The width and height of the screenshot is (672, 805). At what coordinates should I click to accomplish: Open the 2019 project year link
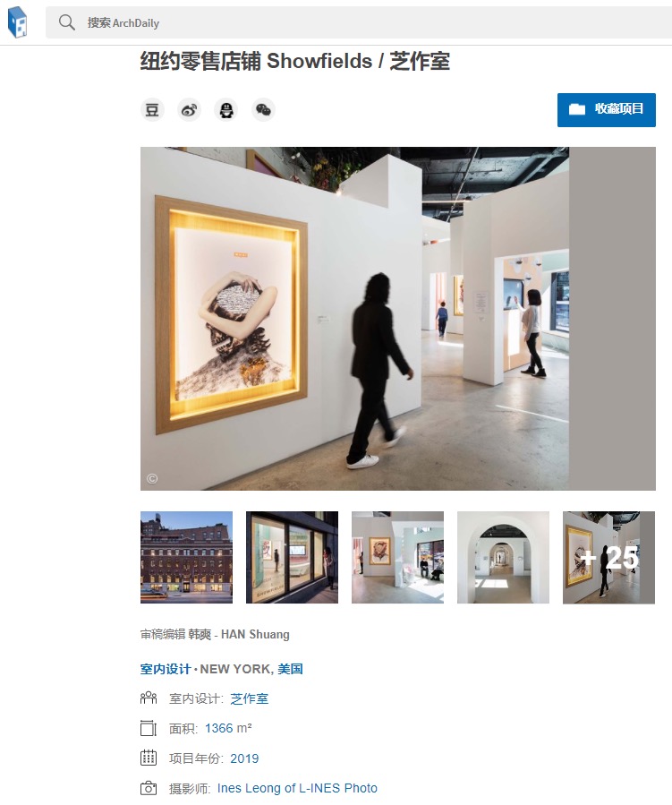[244, 758]
